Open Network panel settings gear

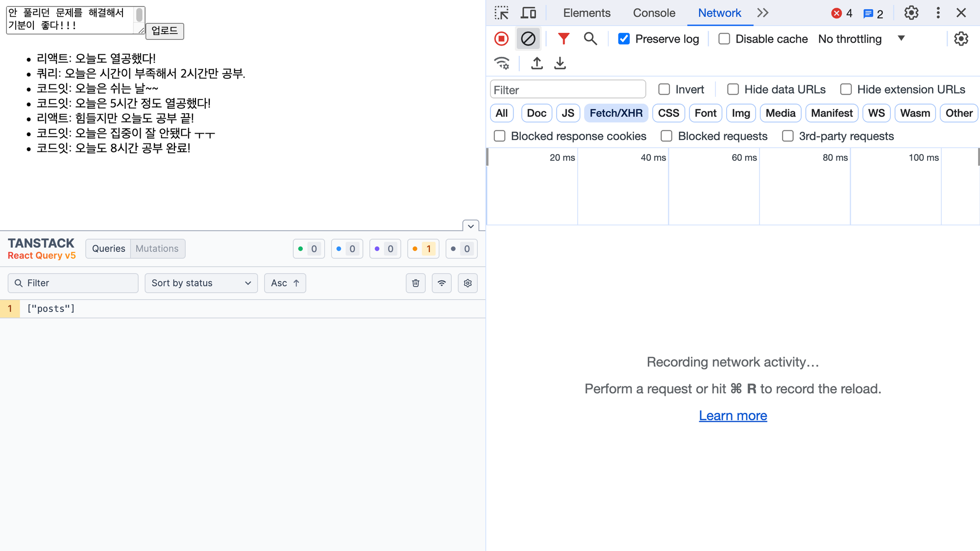pos(961,39)
